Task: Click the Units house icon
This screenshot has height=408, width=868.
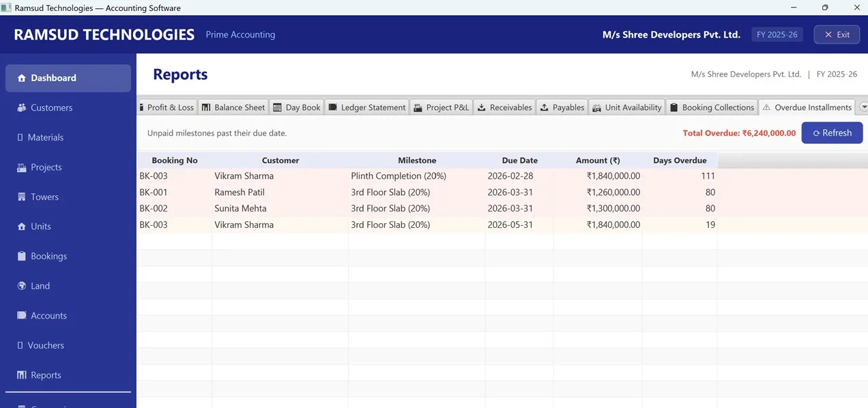Action: (22, 227)
